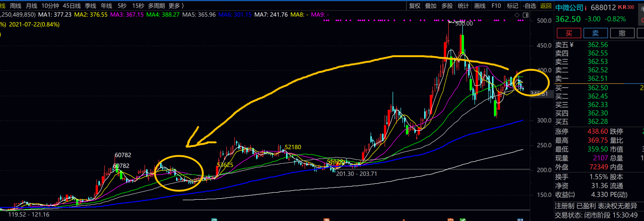644x221 pixels.
Task: Click the blue MA6: 301.15 label
Action: pyautogui.click(x=235, y=15)
